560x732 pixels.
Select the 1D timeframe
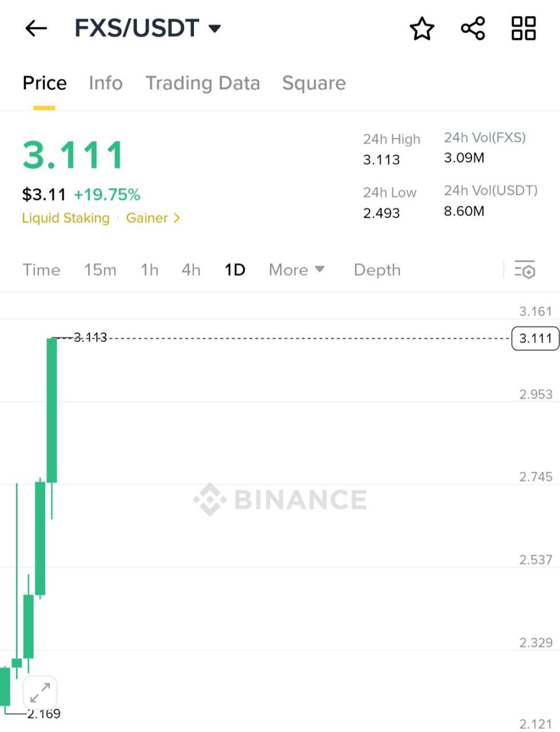coord(235,270)
